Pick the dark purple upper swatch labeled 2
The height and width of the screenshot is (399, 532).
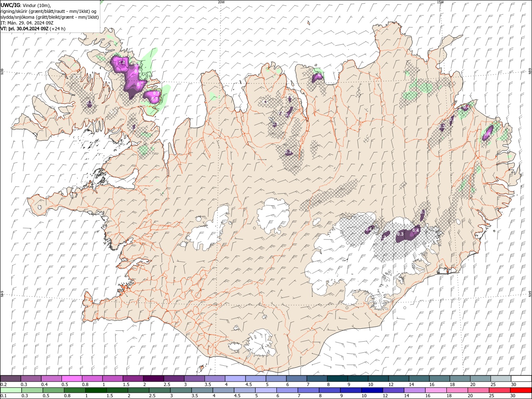tap(153, 379)
